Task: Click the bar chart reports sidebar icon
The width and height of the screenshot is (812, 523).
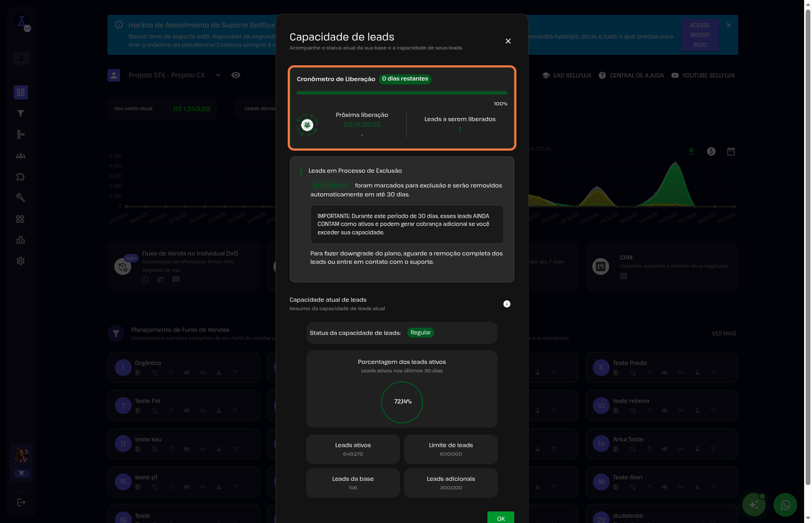Action: [x=21, y=240]
